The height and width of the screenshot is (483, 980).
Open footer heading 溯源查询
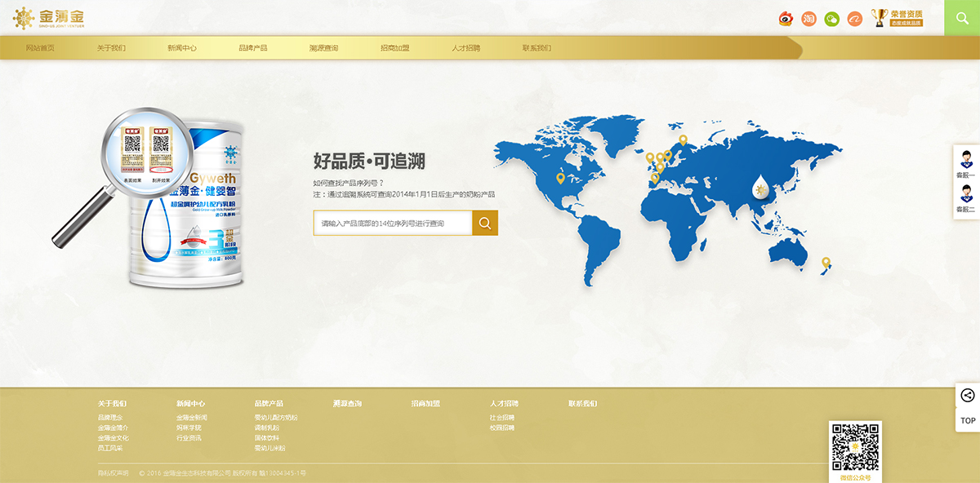(x=347, y=404)
